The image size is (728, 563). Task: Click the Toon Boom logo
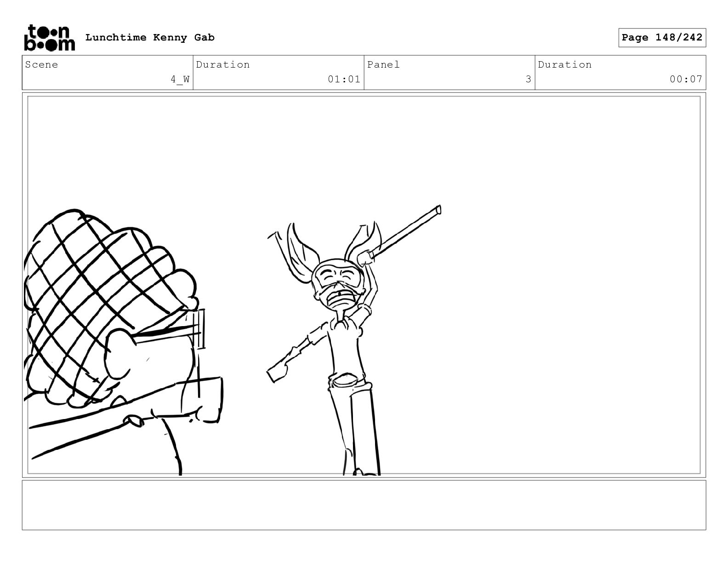point(49,38)
